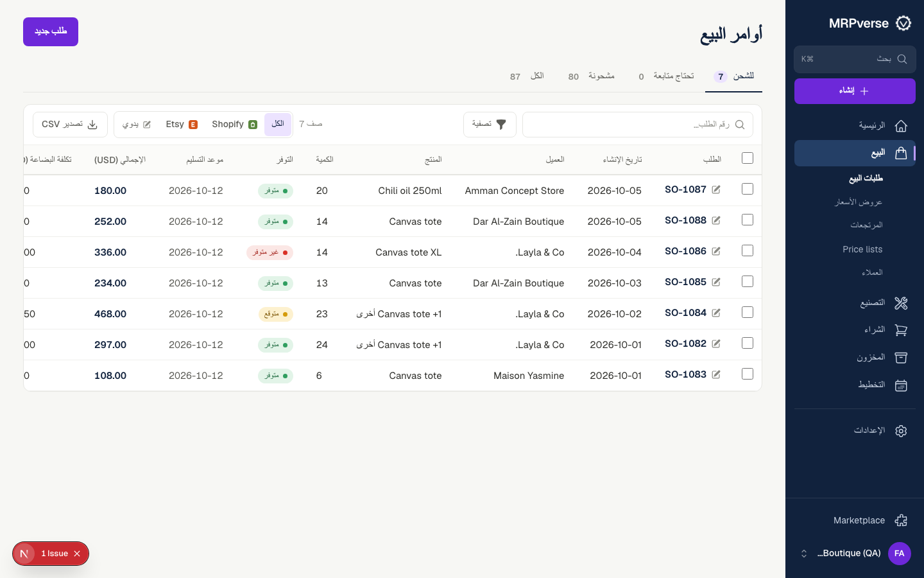Click the إنشاء create button

click(855, 91)
